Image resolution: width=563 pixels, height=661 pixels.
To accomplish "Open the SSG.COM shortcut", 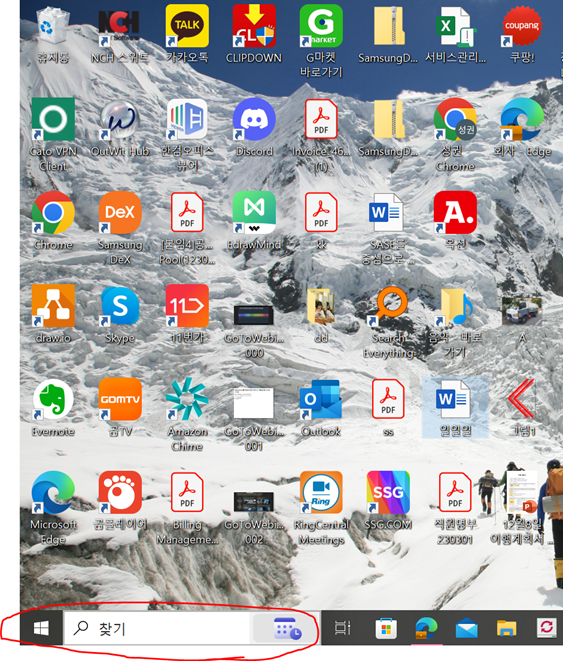I will click(x=388, y=492).
